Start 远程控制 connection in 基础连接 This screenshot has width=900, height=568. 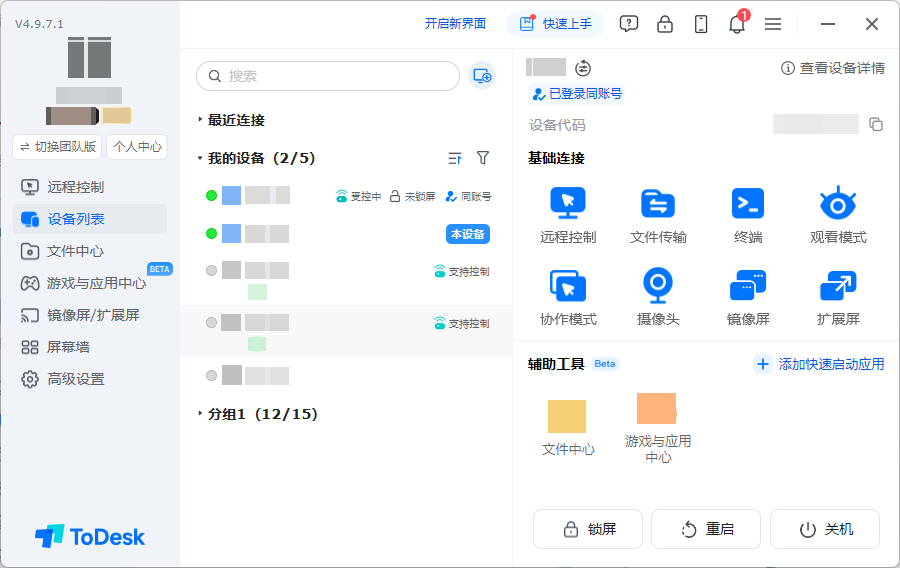click(568, 203)
